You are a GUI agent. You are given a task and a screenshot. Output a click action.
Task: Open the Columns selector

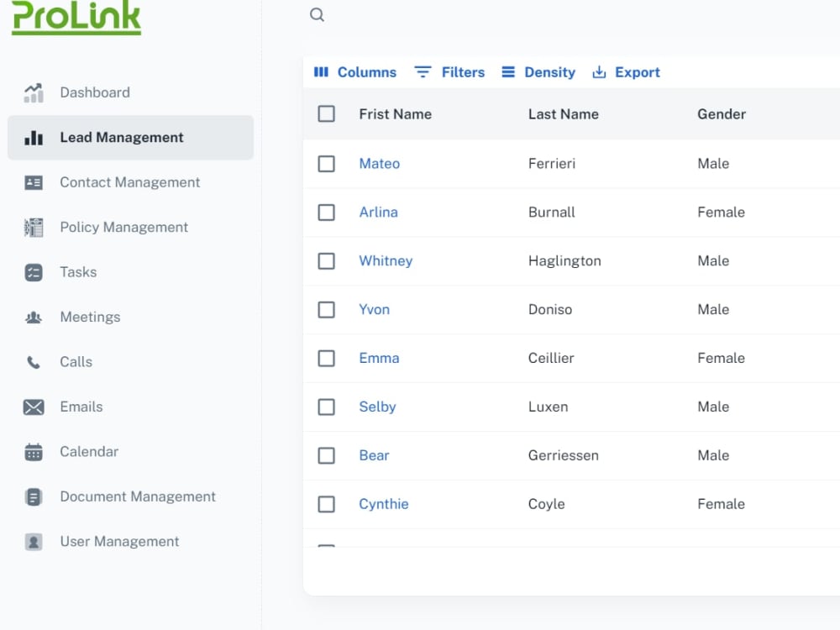[355, 72]
